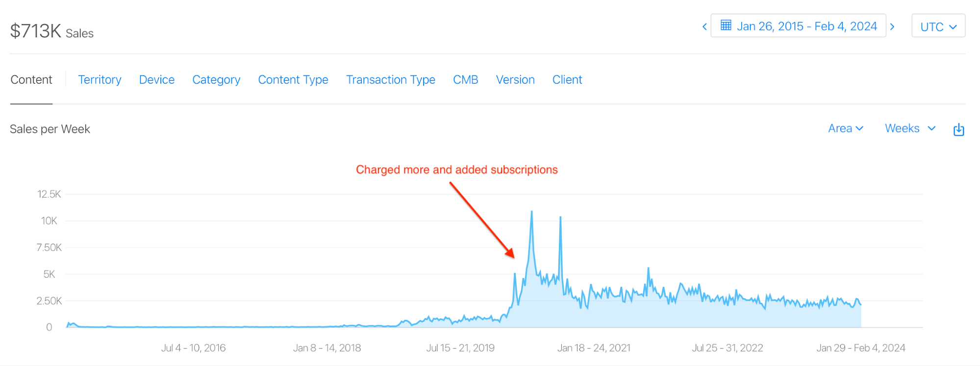Select the Transaction Type tab

point(391,80)
